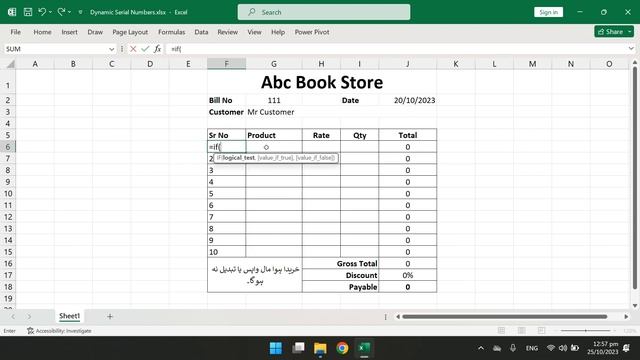Click the previous sheet navigation arrow

coord(13,316)
